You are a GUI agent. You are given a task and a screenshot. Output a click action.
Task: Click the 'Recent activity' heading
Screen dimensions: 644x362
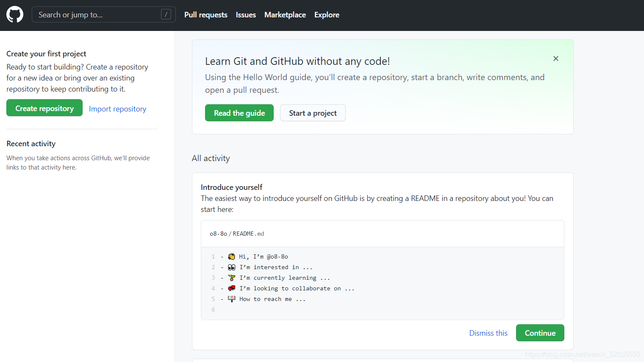coord(31,144)
